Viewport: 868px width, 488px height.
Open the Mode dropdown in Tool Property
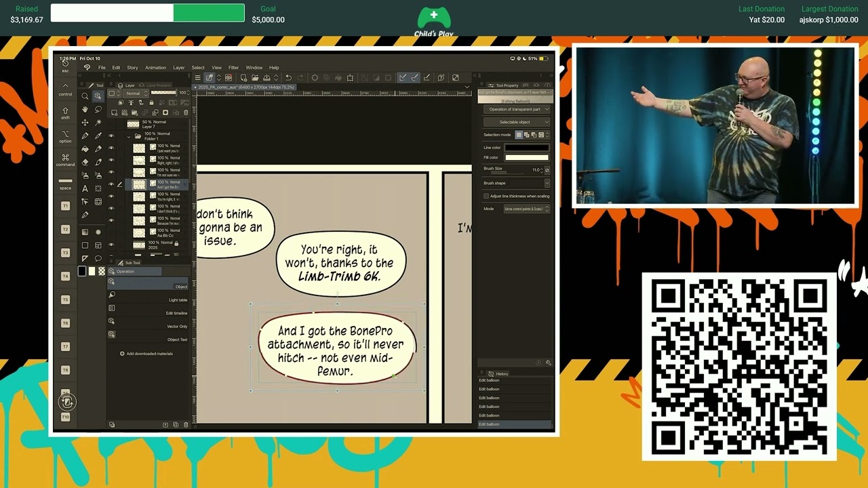point(526,209)
